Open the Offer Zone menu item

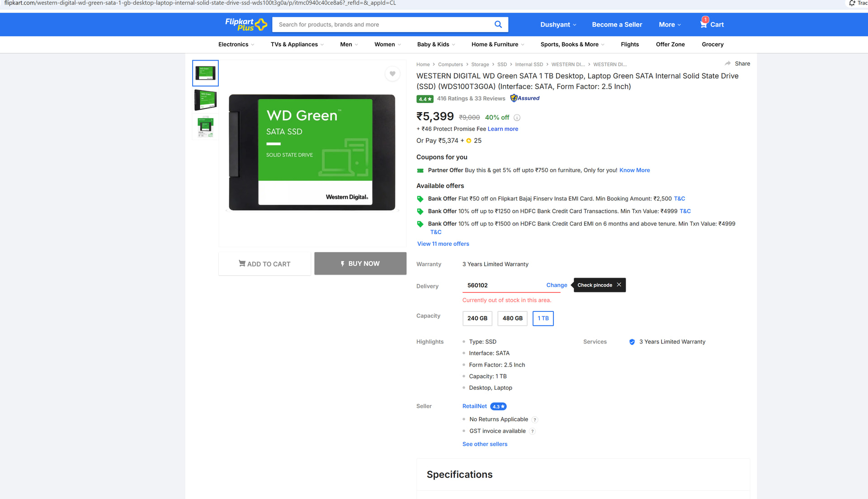670,44
